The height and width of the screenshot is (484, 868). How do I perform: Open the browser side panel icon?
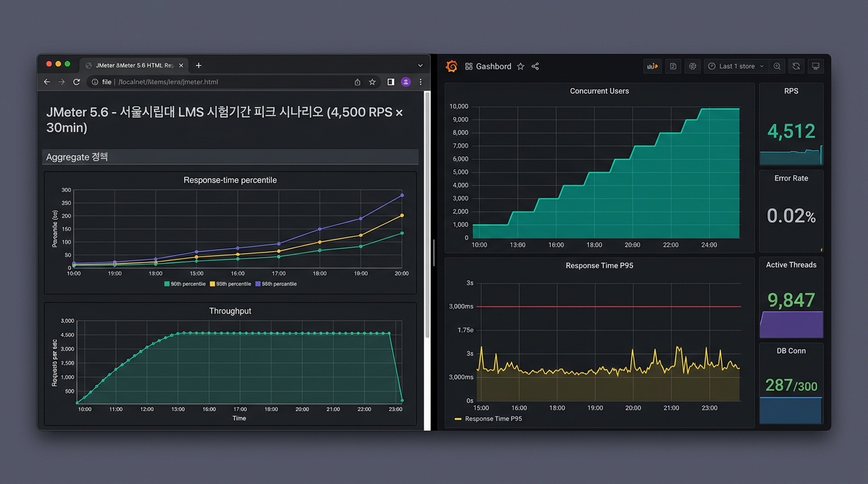[x=391, y=82]
